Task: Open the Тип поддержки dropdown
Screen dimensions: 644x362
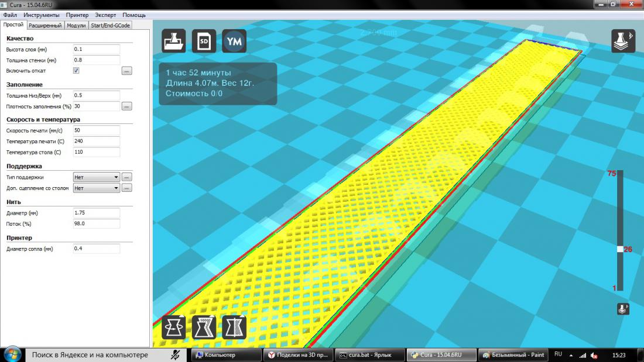Action: 97,177
